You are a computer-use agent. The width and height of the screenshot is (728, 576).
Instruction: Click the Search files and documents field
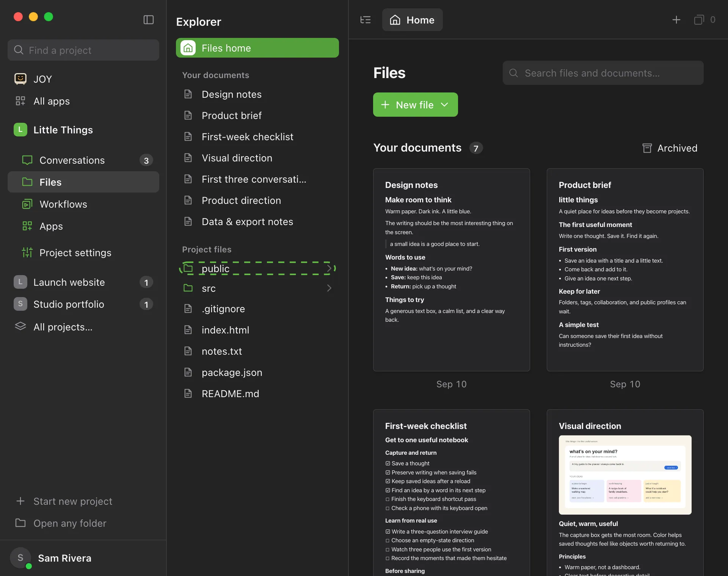(603, 73)
